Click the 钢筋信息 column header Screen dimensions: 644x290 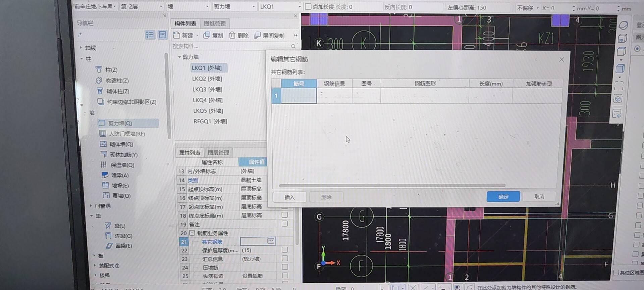click(334, 84)
